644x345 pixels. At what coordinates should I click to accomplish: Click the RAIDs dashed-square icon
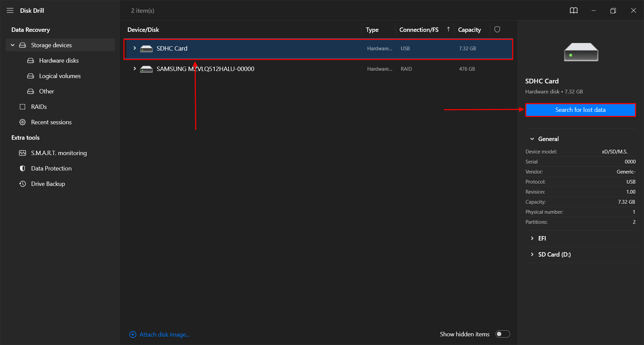coord(22,107)
